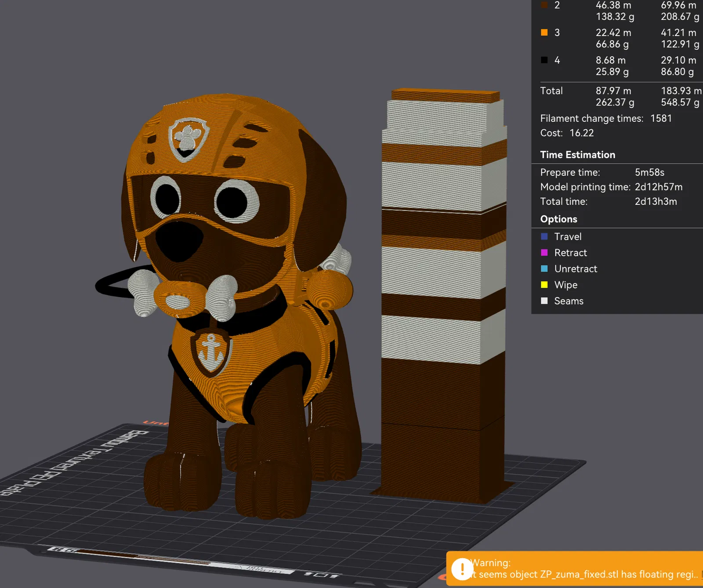This screenshot has height=588, width=703.
Task: Click the Filament change times label
Action: pos(592,118)
